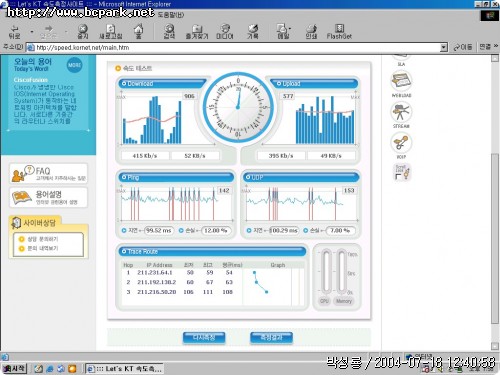
Task: Click the 395 Kb/s upload value
Action: pyautogui.click(x=281, y=156)
